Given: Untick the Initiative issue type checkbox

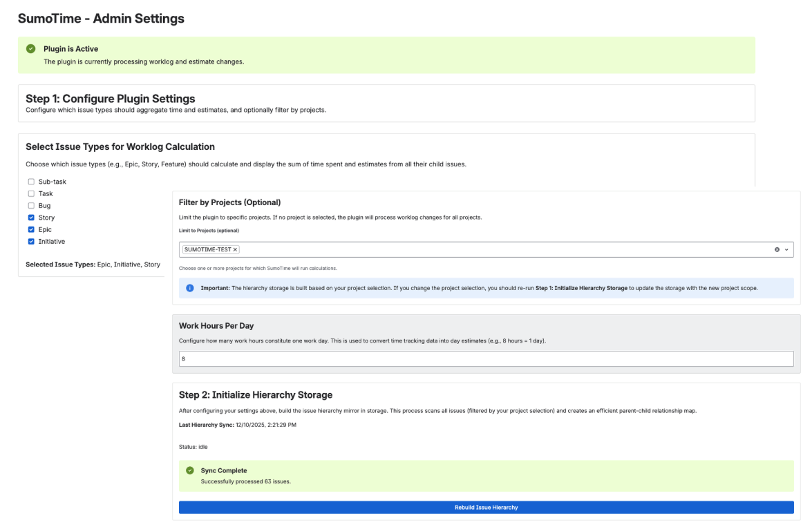Looking at the screenshot, I should (31, 242).
